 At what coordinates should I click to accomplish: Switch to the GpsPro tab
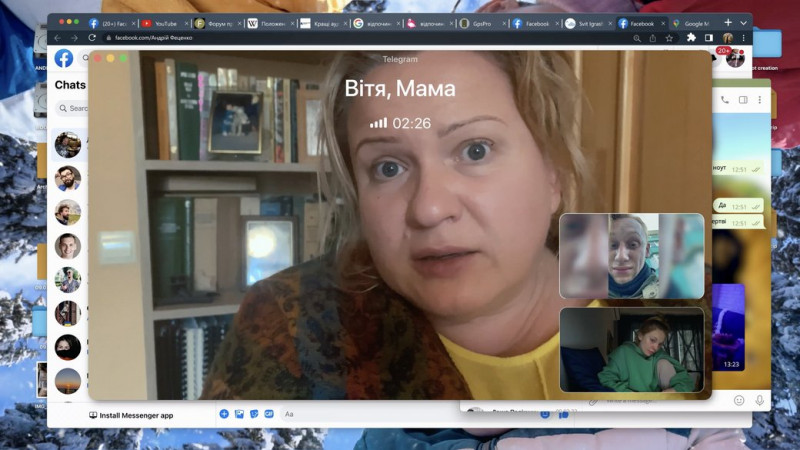coord(482,23)
